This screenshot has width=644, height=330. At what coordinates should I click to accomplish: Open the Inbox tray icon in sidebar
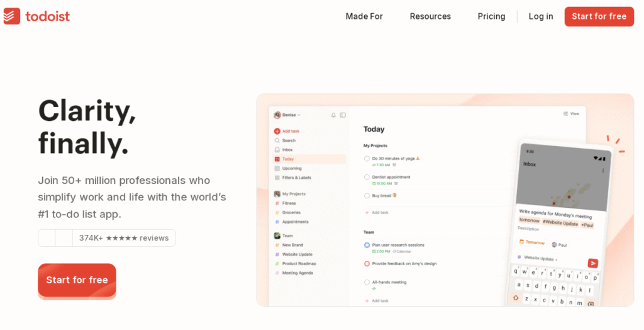point(277,150)
